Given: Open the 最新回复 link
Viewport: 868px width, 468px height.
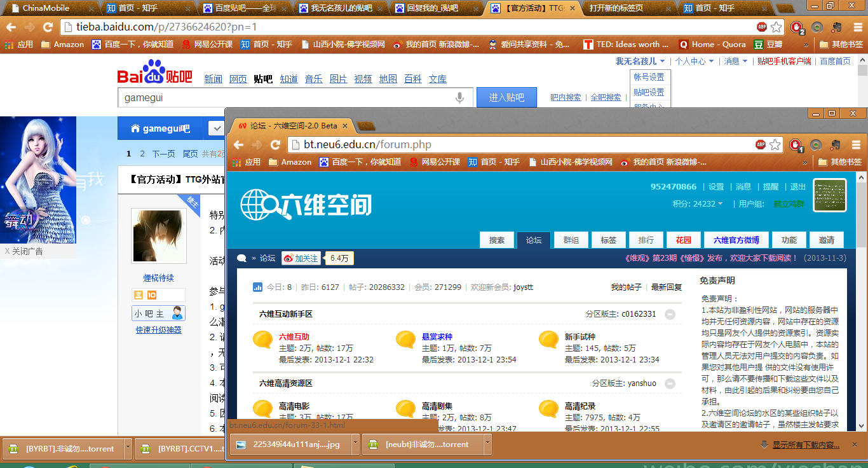Looking at the screenshot, I should (x=667, y=287).
